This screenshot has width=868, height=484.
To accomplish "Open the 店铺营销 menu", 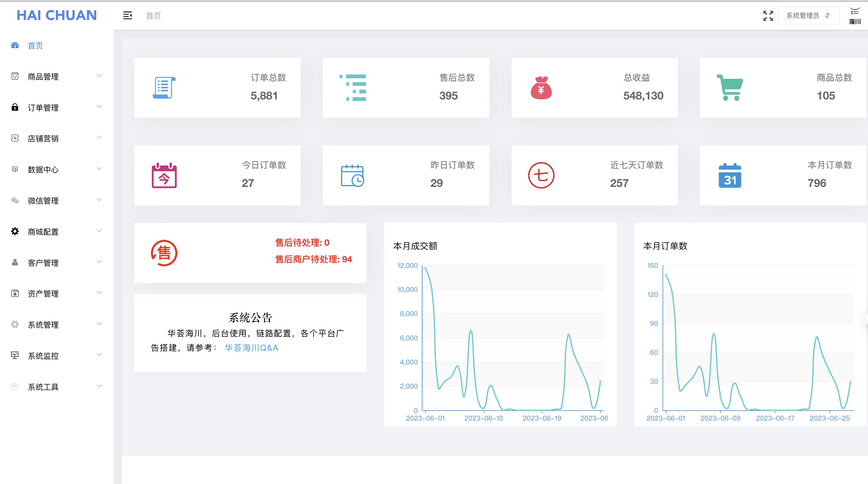I will [57, 139].
